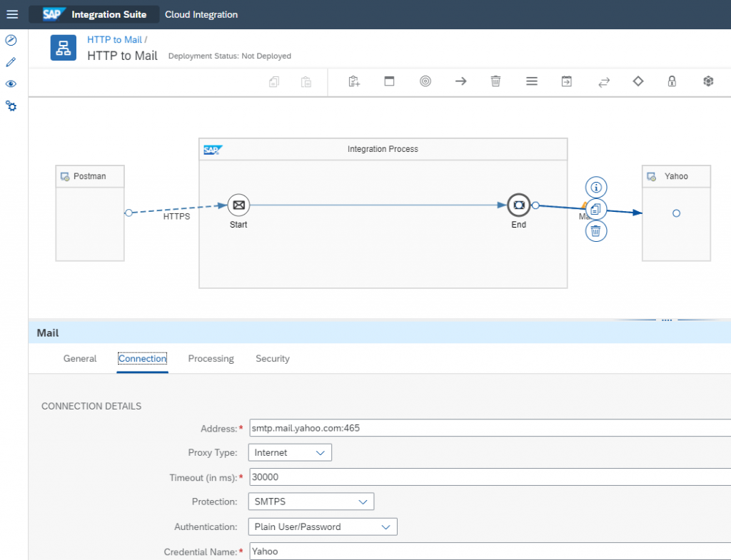Click the trash icon beside the Mail connector
Screen dimensions: 731x560
click(x=596, y=231)
